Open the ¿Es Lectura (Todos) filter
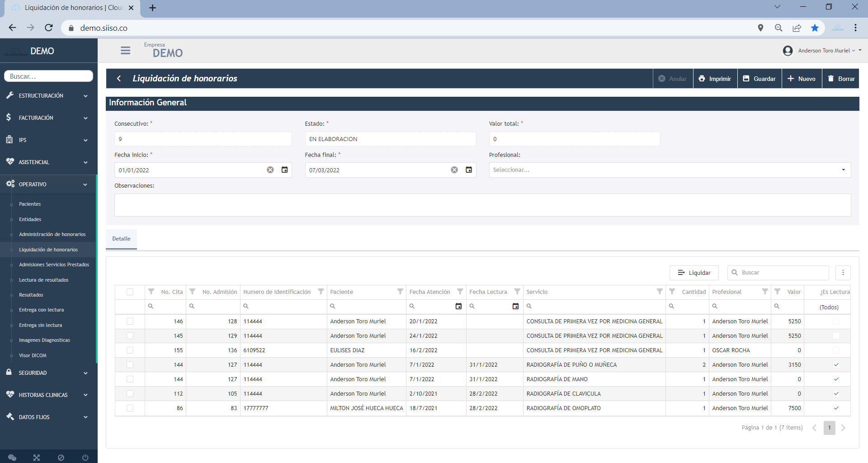Viewport: 868px width, 463px height. 828,307
